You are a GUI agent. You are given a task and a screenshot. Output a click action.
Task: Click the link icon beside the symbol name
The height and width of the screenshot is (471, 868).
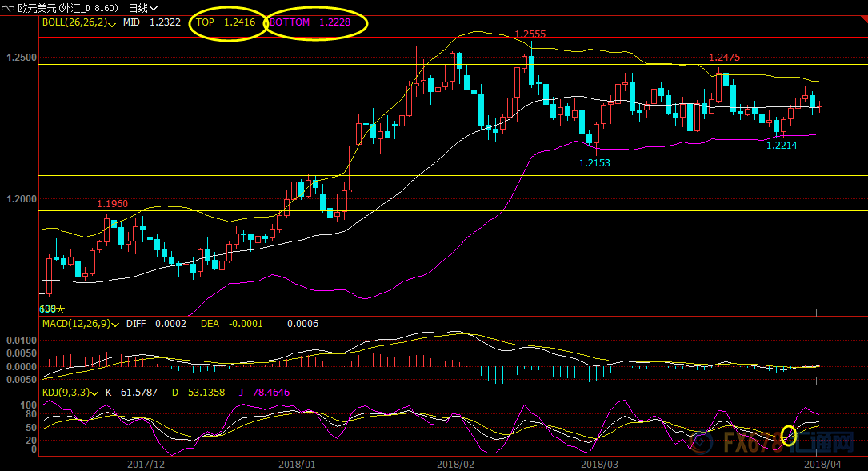tap(9, 7)
